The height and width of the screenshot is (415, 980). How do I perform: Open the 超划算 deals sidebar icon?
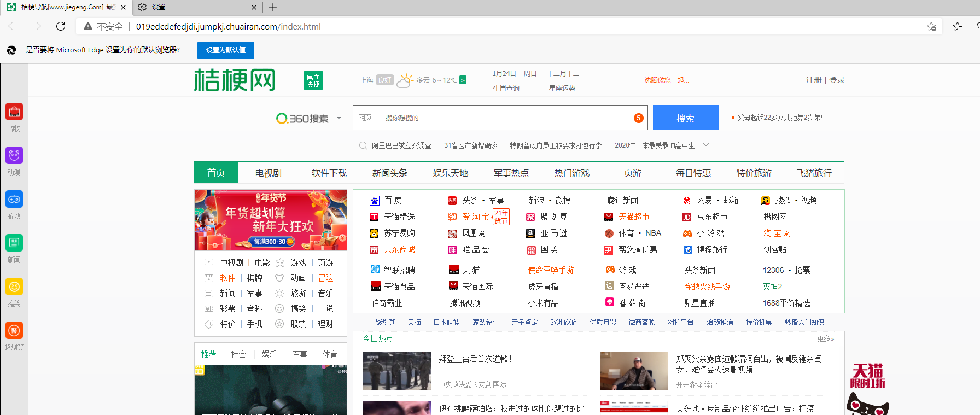click(14, 330)
